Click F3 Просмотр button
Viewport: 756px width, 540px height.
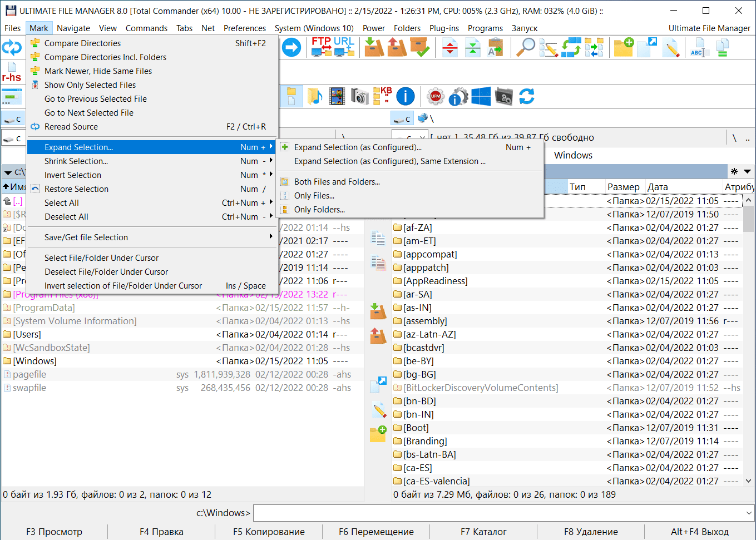coord(54,532)
